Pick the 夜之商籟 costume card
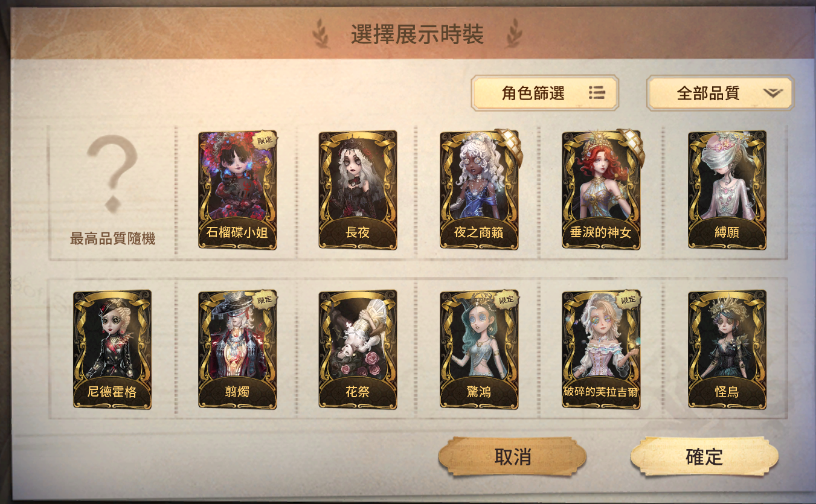The image size is (816, 504). (x=479, y=190)
